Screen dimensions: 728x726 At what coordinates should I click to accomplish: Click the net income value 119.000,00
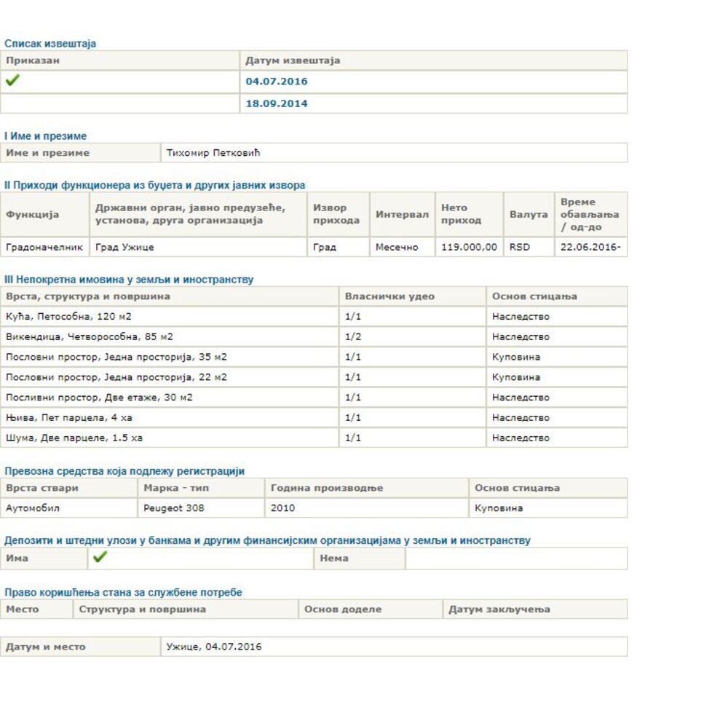pos(469,247)
